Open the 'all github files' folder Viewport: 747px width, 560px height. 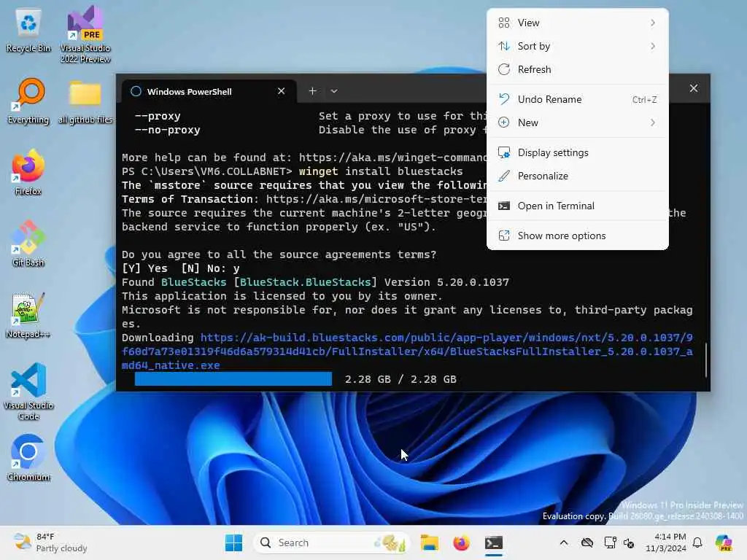[85, 101]
